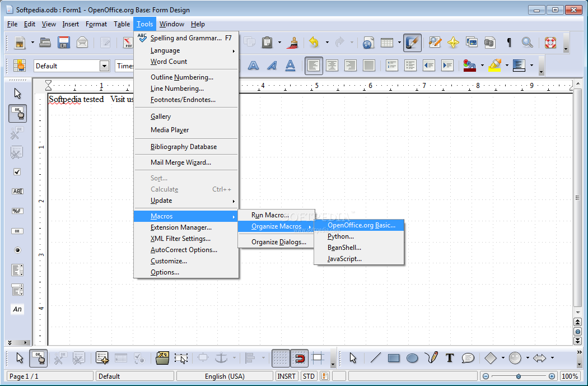Click the zoom slider handle
Image resolution: width=588 pixels, height=386 pixels.
tap(518, 376)
